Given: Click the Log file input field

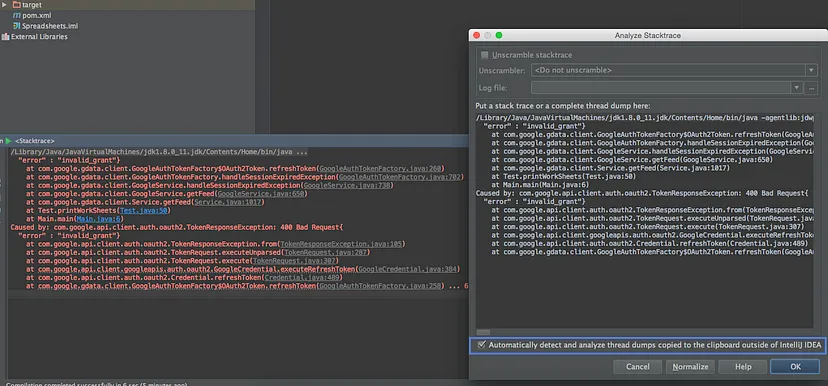Looking at the screenshot, I should click(661, 88).
